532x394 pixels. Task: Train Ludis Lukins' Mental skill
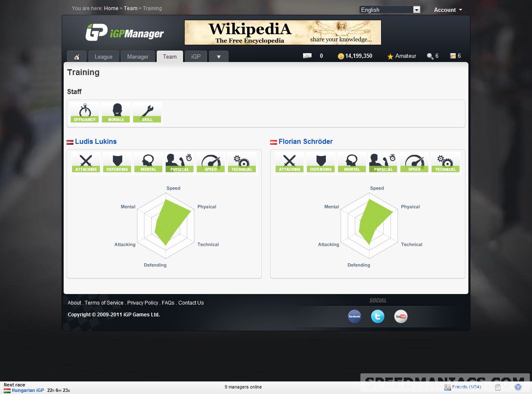tap(148, 162)
